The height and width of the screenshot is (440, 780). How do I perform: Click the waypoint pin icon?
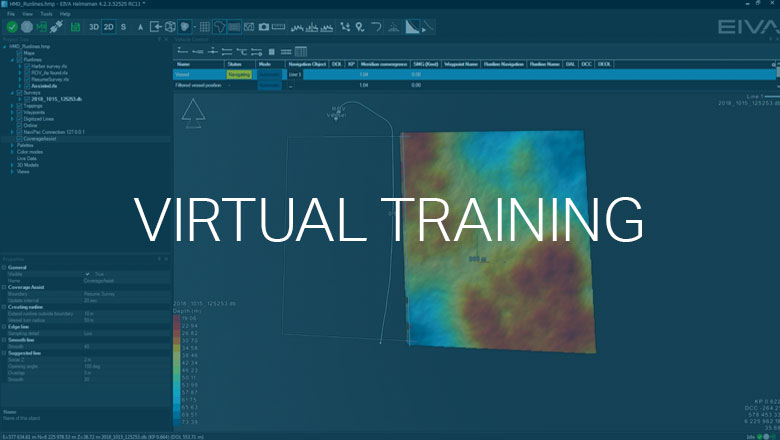[358, 26]
